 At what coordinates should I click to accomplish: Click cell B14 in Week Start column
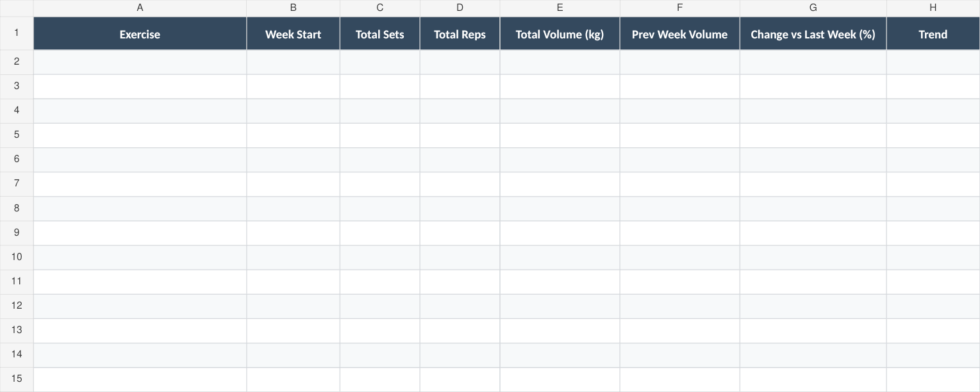coord(293,355)
